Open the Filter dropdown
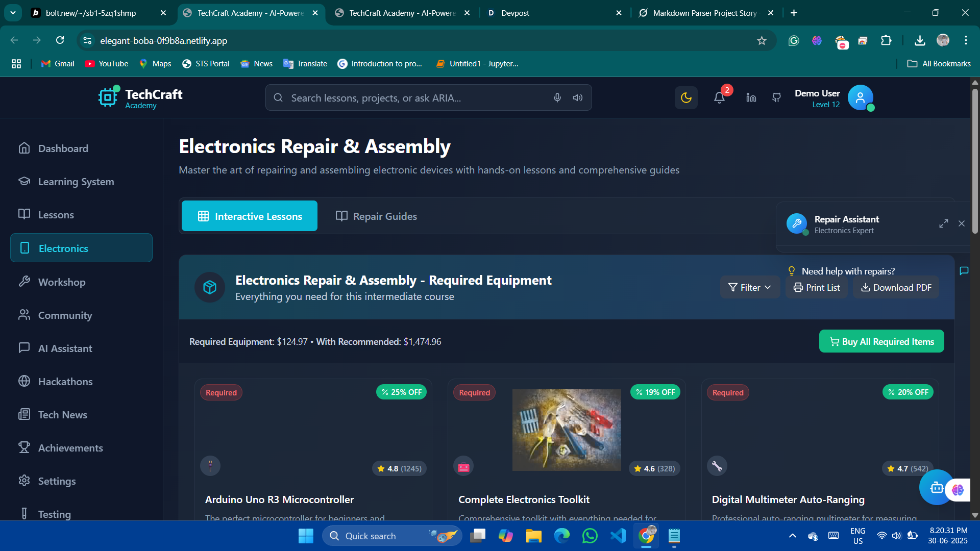The image size is (980, 551). click(749, 288)
